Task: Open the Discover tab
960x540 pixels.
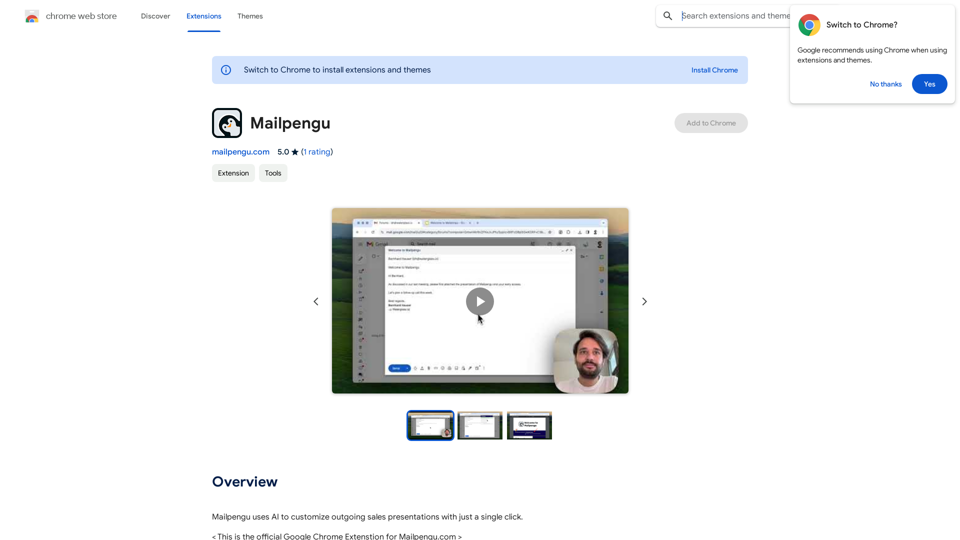Action: click(x=155, y=16)
